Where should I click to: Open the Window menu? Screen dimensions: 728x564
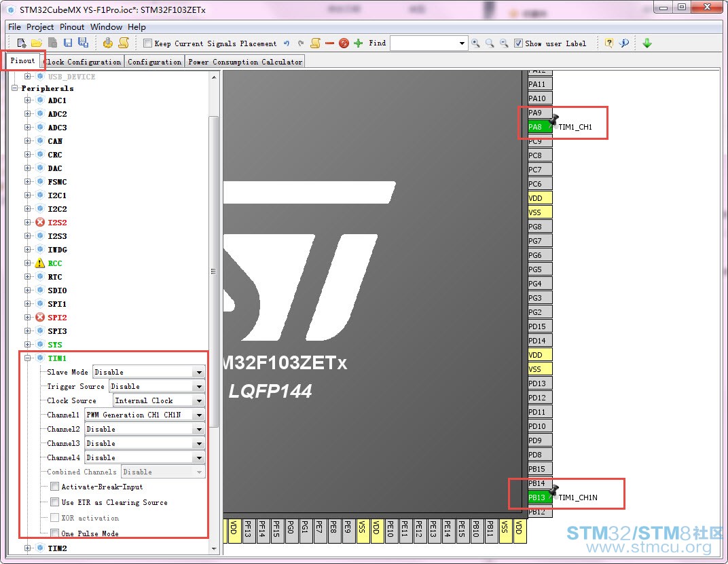coord(106,27)
